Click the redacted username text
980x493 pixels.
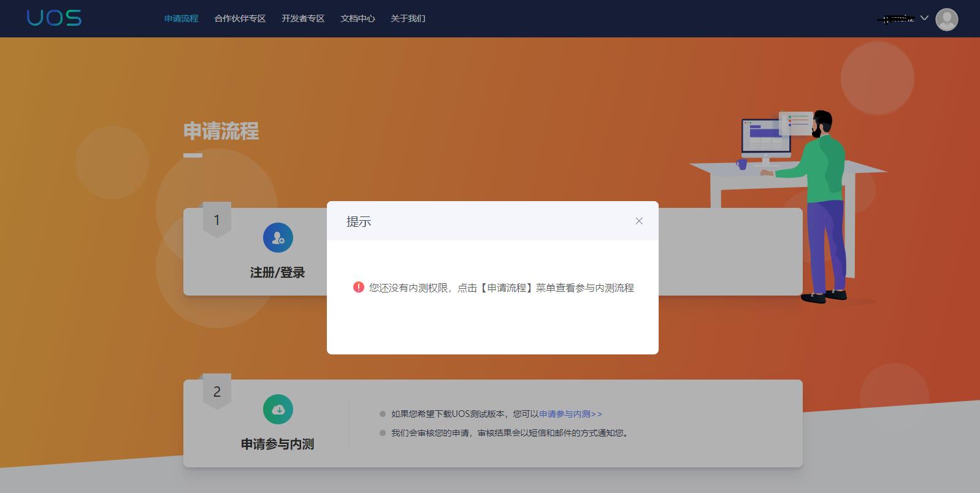(x=895, y=19)
